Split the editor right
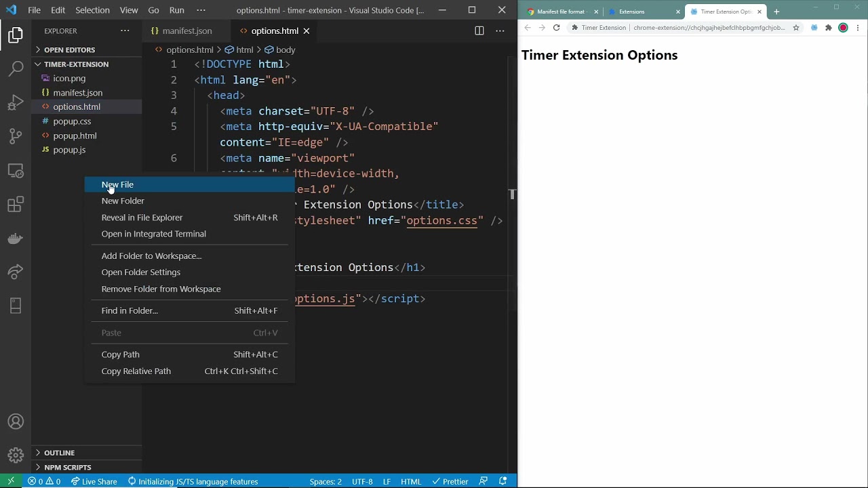The height and width of the screenshot is (488, 868). pos(479,30)
